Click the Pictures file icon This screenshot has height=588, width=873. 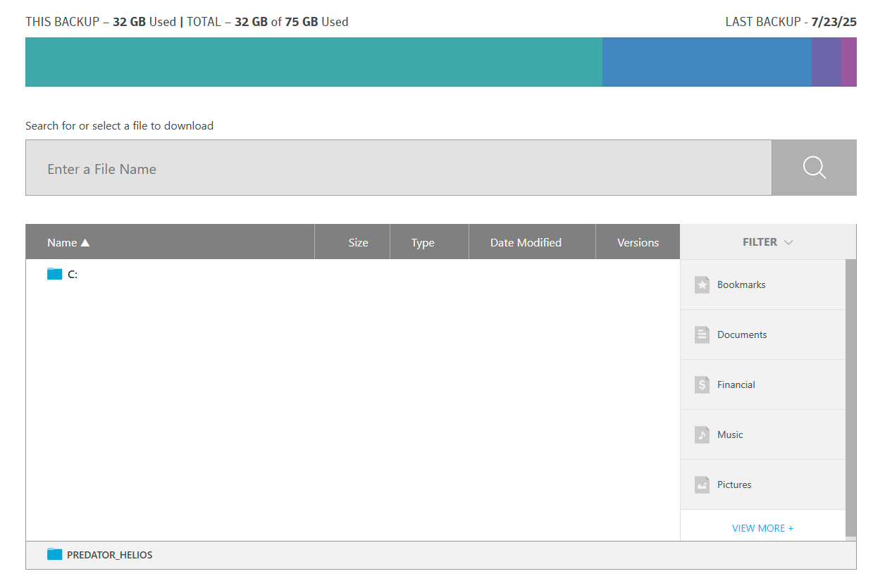point(702,484)
